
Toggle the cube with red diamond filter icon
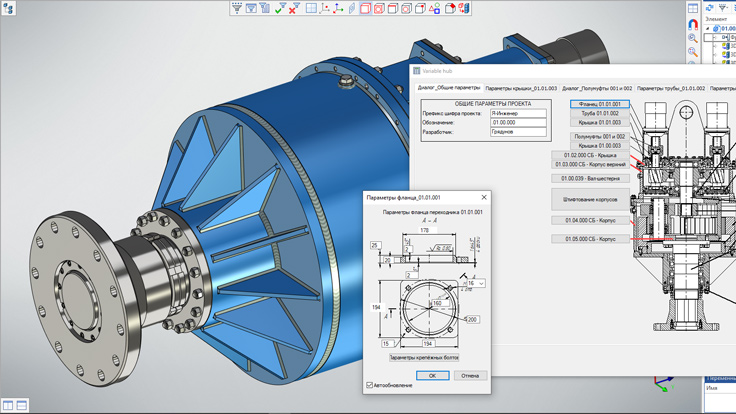tap(450, 8)
